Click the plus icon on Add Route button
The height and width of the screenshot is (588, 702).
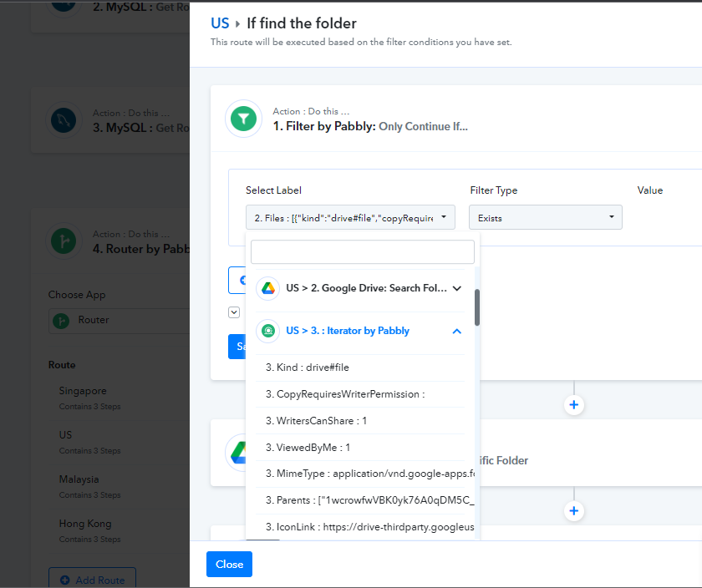(65, 580)
